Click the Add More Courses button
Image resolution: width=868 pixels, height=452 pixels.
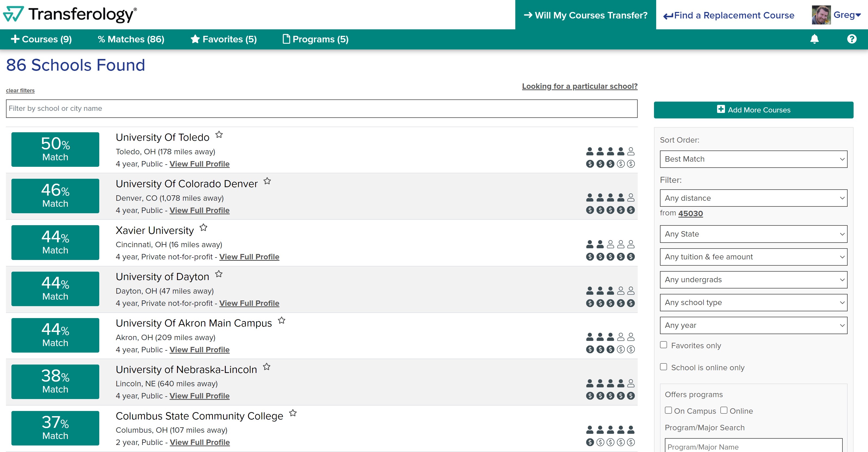754,110
